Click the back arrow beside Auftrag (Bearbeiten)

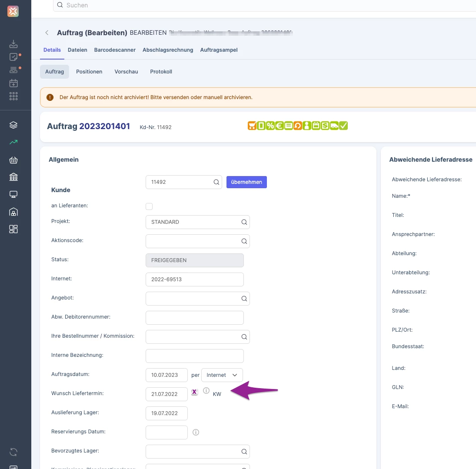click(x=47, y=33)
